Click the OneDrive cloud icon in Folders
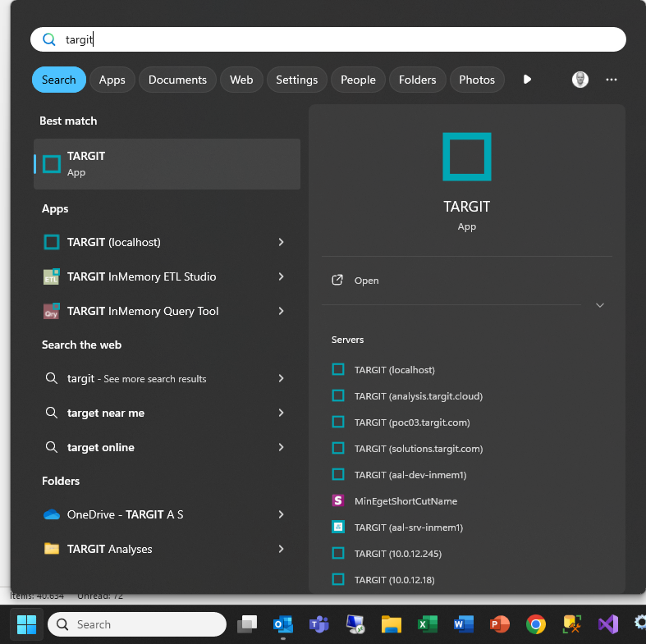 click(52, 514)
